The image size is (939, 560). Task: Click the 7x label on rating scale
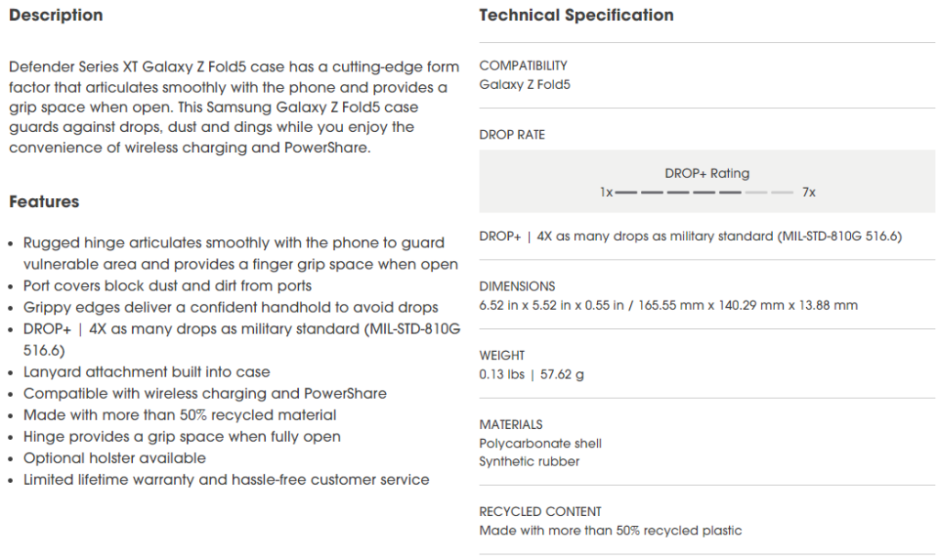809,193
